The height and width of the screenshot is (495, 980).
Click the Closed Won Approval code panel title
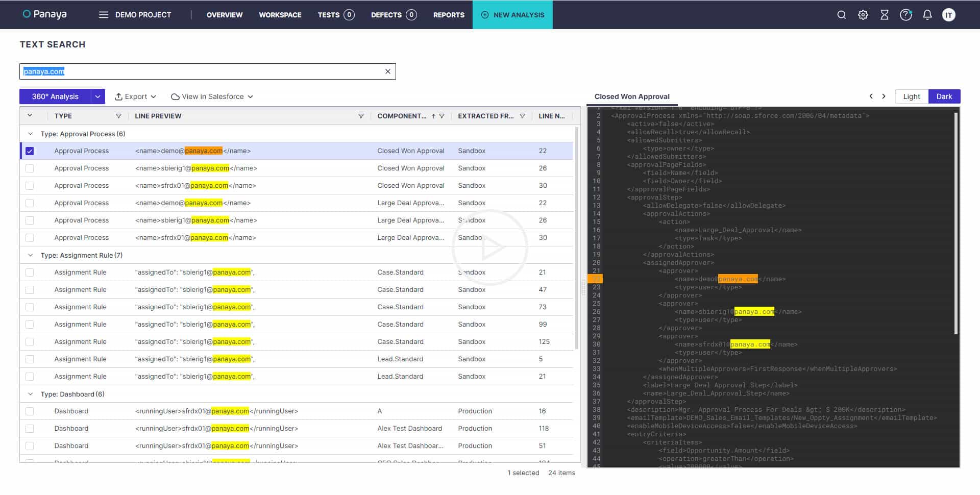point(632,96)
